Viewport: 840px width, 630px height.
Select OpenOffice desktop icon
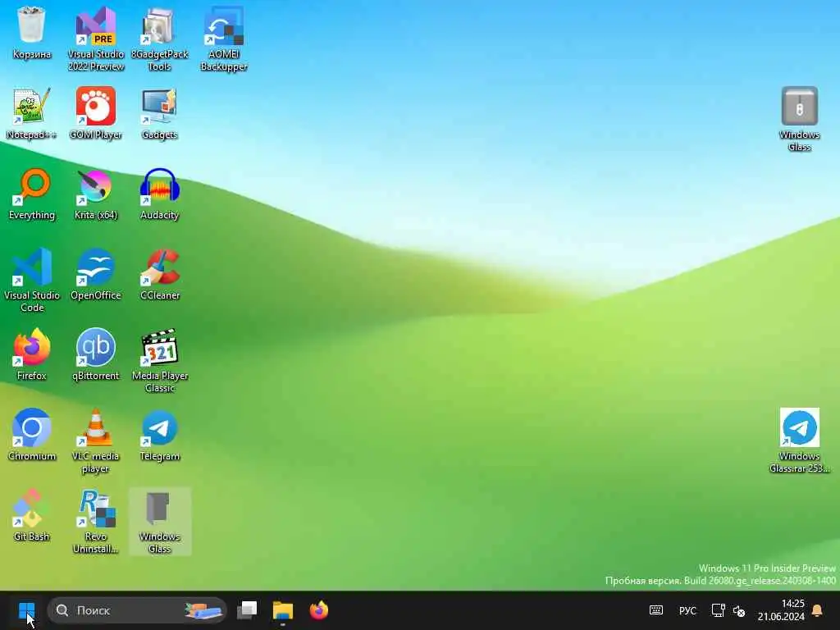[x=96, y=274]
